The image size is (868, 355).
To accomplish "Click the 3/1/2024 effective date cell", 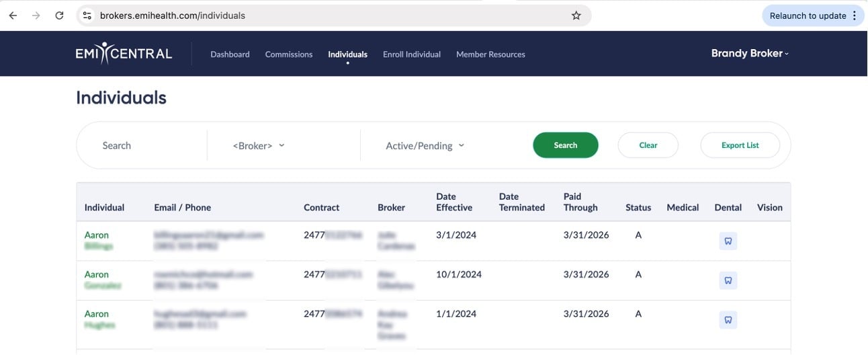I will [x=456, y=235].
